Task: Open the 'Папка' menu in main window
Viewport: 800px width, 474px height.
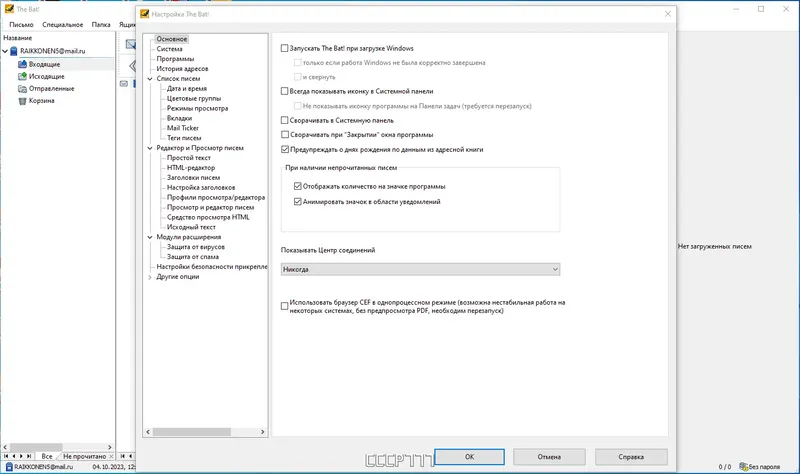Action: 101,24
